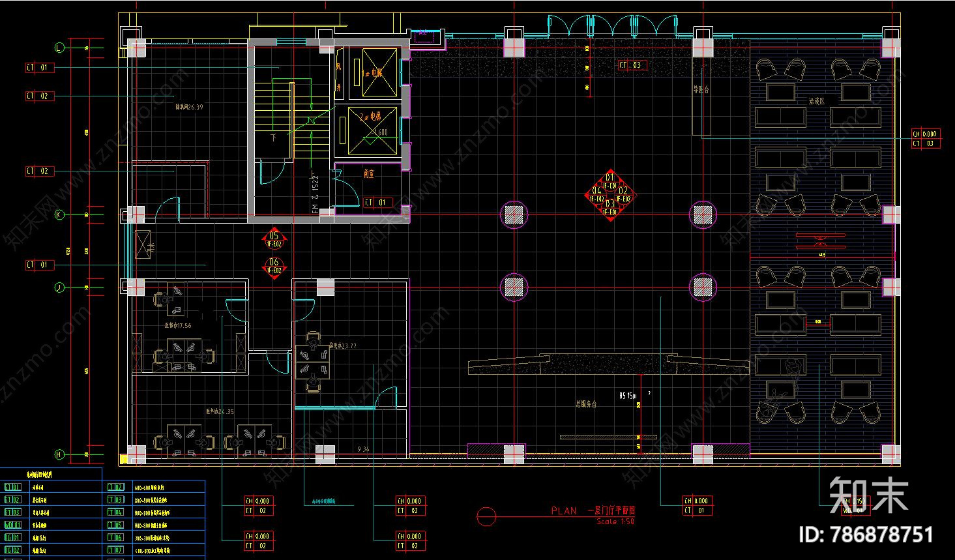
Task: Click grid axis bubble J
Action: point(59,287)
